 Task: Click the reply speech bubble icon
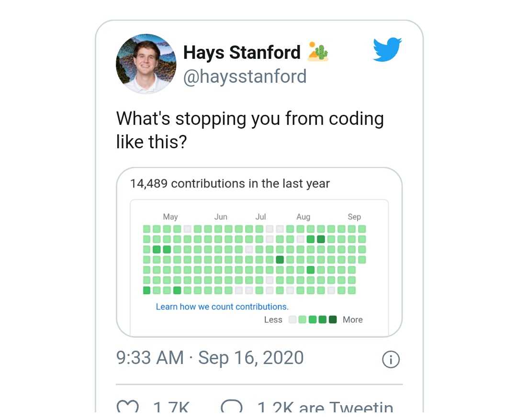[x=232, y=407]
